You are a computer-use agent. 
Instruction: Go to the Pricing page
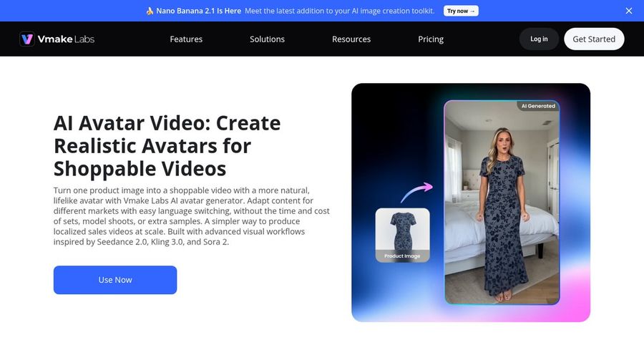(x=431, y=39)
